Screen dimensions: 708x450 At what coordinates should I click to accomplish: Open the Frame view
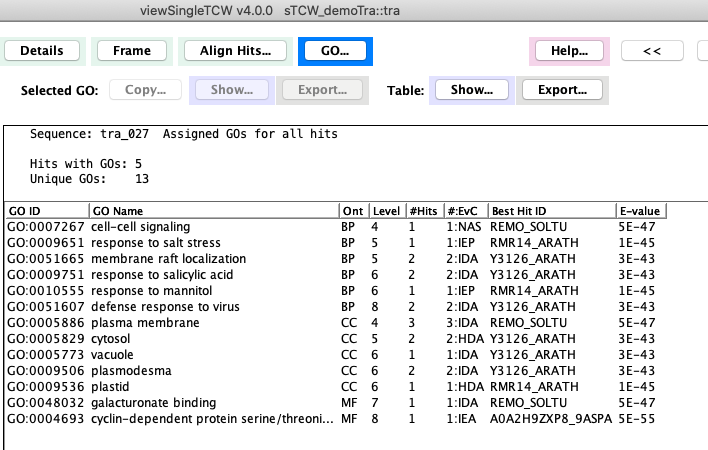click(x=132, y=51)
